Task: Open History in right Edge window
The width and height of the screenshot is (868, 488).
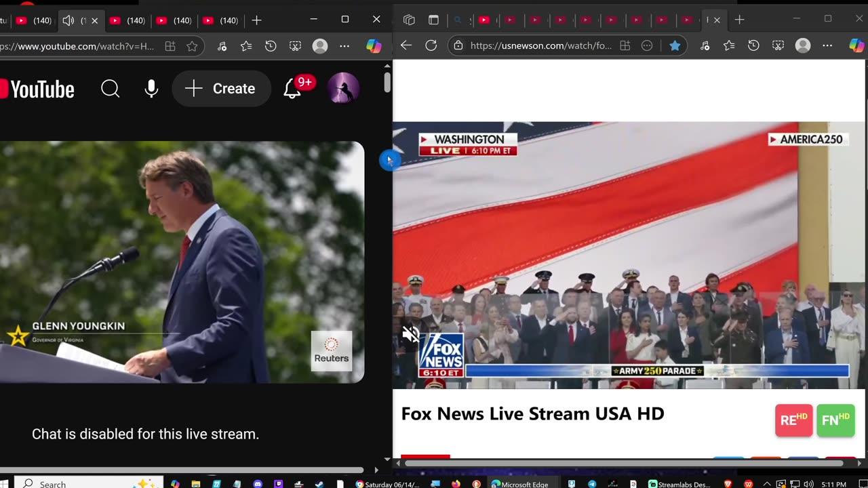Action: (x=753, y=45)
